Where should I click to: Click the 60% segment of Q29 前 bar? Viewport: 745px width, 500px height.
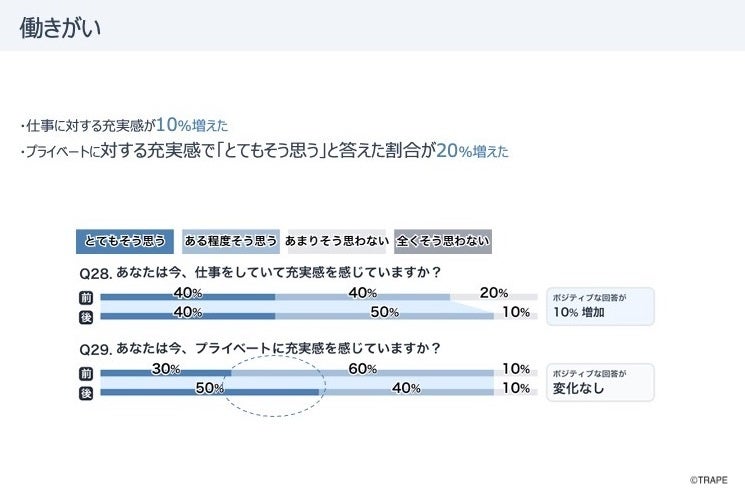coord(363,371)
